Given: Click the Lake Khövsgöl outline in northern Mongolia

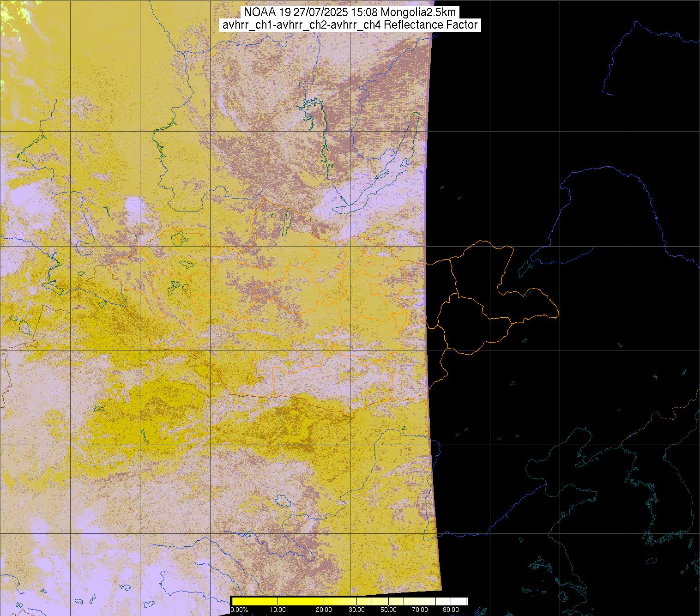Looking at the screenshot, I should (287, 222).
